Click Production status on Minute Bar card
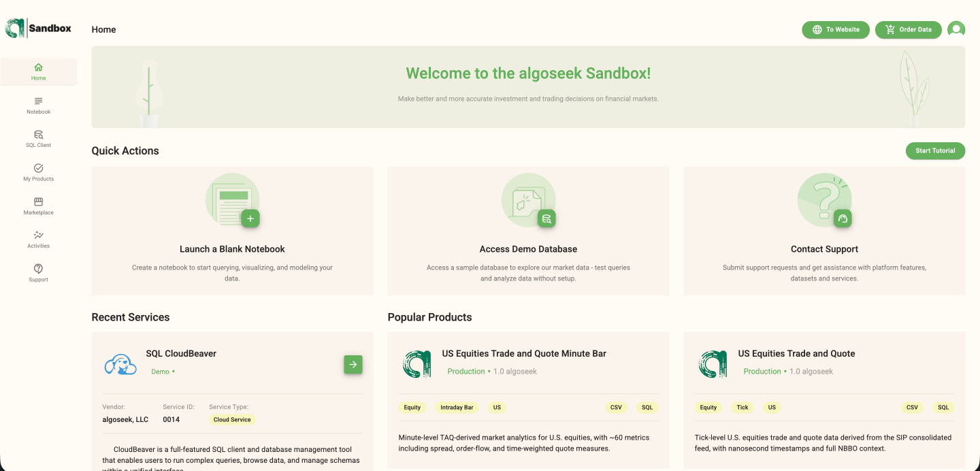This screenshot has height=471, width=980. pyautogui.click(x=466, y=371)
